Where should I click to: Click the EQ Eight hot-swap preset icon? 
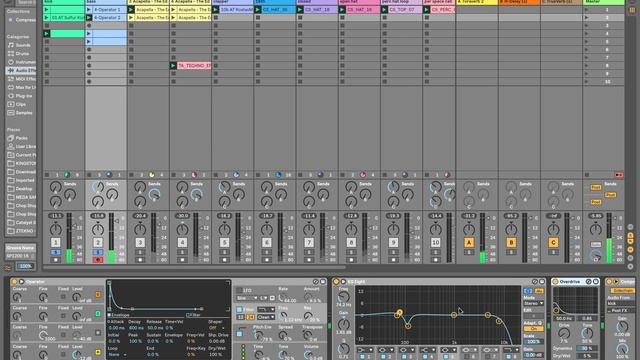pyautogui.click(x=535, y=282)
